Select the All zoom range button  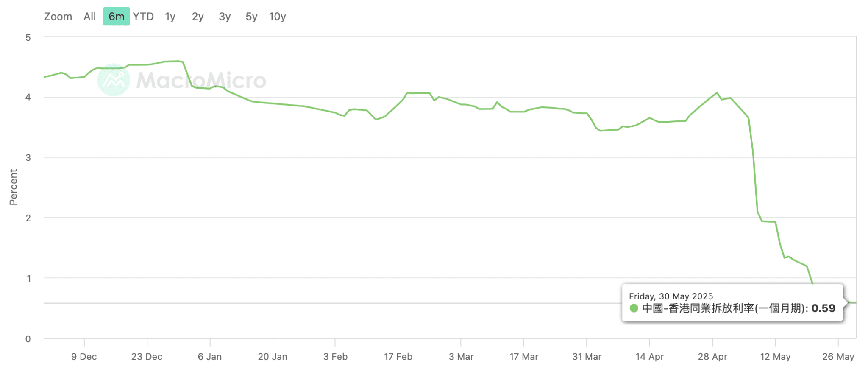tap(89, 17)
